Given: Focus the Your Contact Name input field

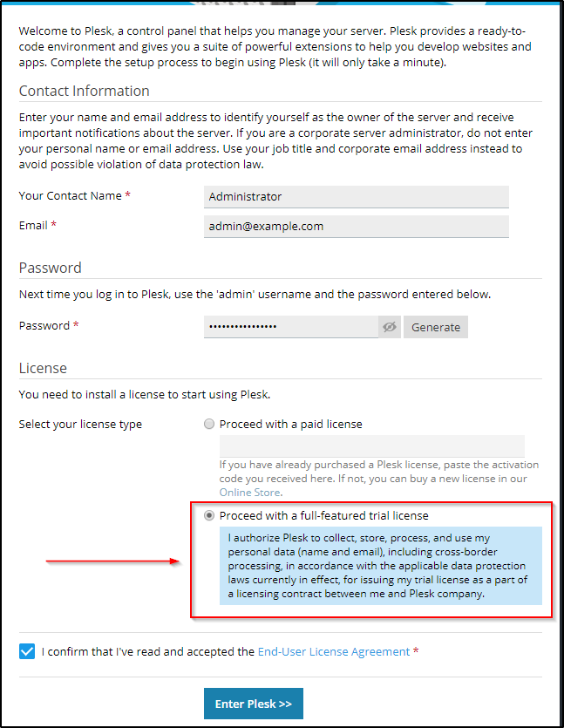Looking at the screenshot, I should coord(356,197).
